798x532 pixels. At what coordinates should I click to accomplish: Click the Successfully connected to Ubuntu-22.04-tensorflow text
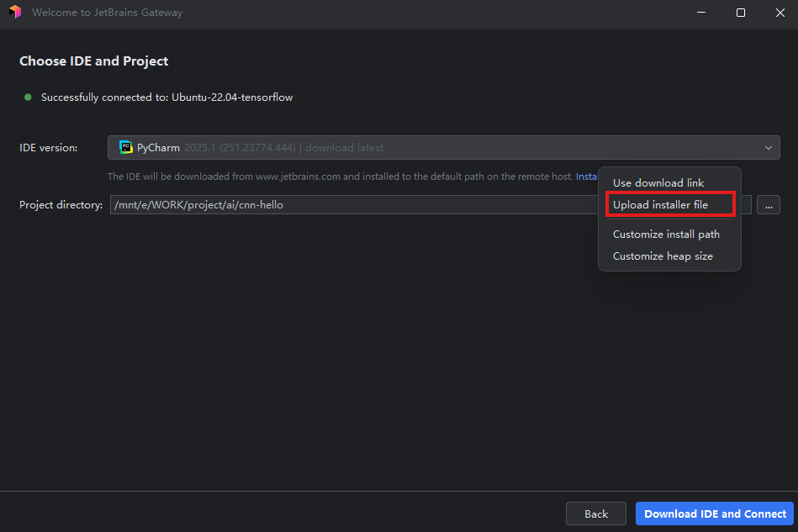coord(167,97)
